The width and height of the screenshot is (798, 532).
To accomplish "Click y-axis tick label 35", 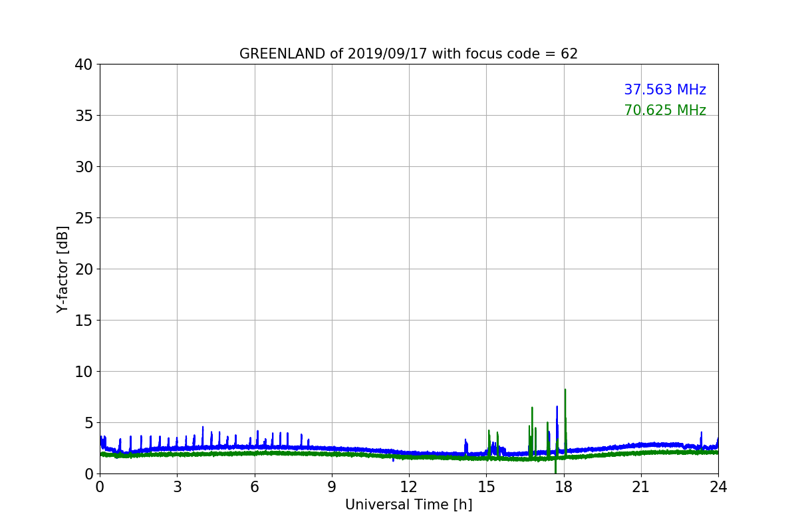I will pyautogui.click(x=84, y=116).
